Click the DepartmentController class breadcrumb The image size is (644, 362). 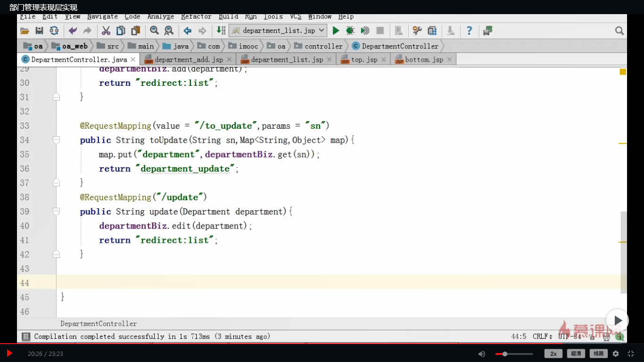click(395, 46)
